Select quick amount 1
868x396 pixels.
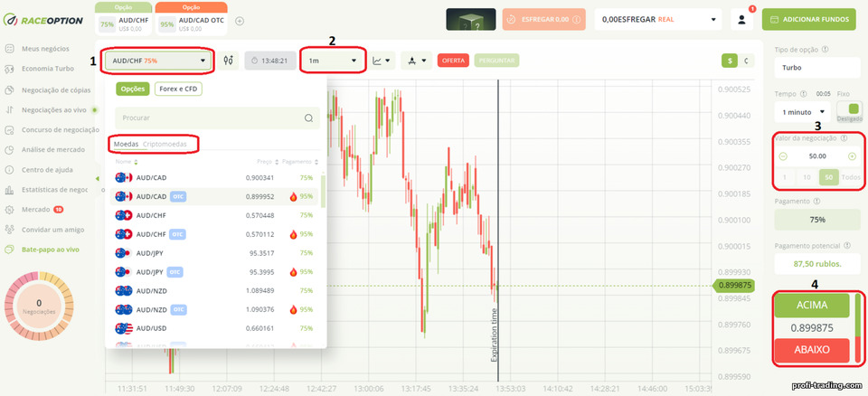pyautogui.click(x=785, y=177)
